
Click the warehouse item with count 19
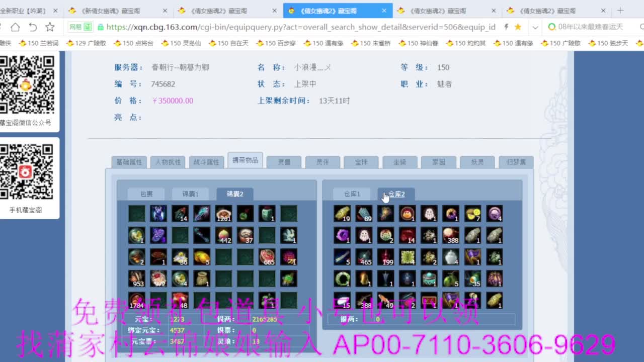pos(342,214)
